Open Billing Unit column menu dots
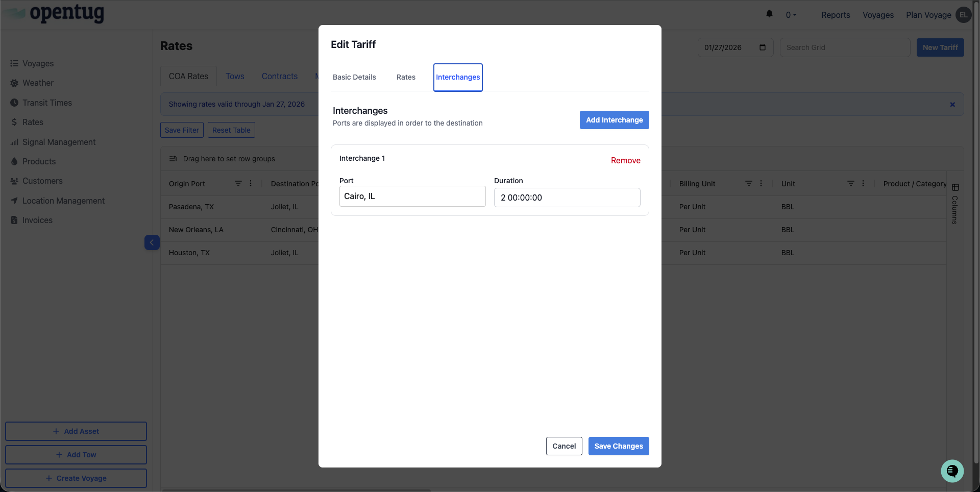The image size is (980, 492). click(x=761, y=184)
